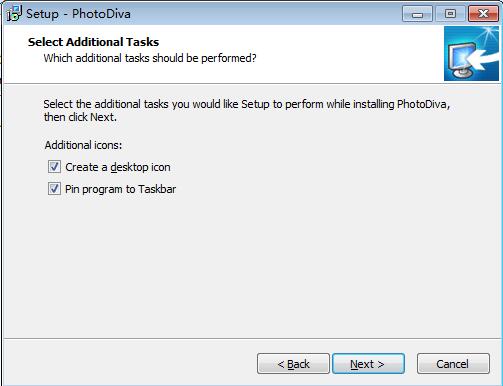Click the empty gray area below the checkboxes
Viewport: 503px width, 386px height.
point(252,267)
